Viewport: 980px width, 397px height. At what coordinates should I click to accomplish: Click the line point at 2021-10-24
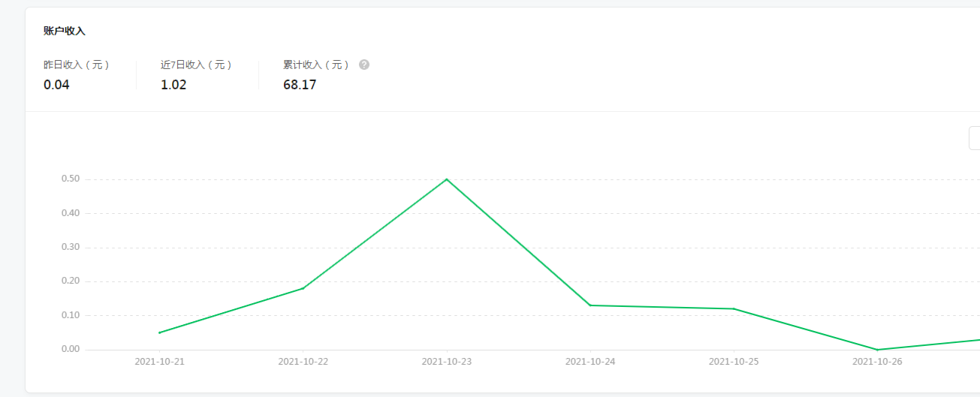click(590, 305)
